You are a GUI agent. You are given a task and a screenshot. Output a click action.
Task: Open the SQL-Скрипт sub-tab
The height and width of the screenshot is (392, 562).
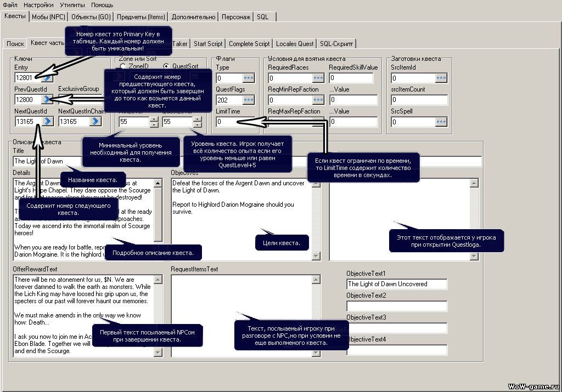click(x=336, y=44)
